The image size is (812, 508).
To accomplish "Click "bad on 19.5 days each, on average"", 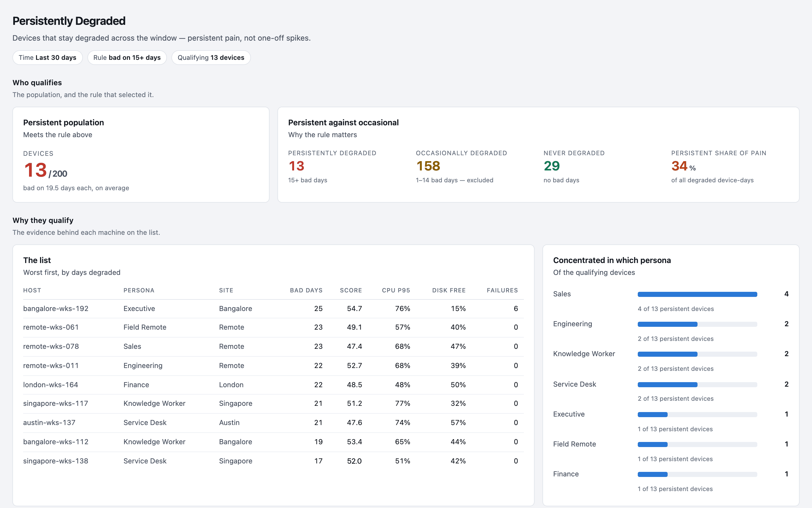I will point(76,188).
